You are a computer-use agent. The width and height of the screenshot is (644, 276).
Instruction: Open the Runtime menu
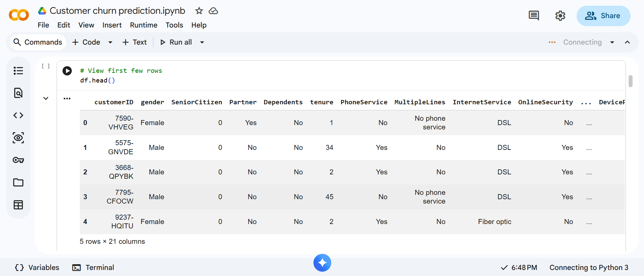click(x=144, y=25)
